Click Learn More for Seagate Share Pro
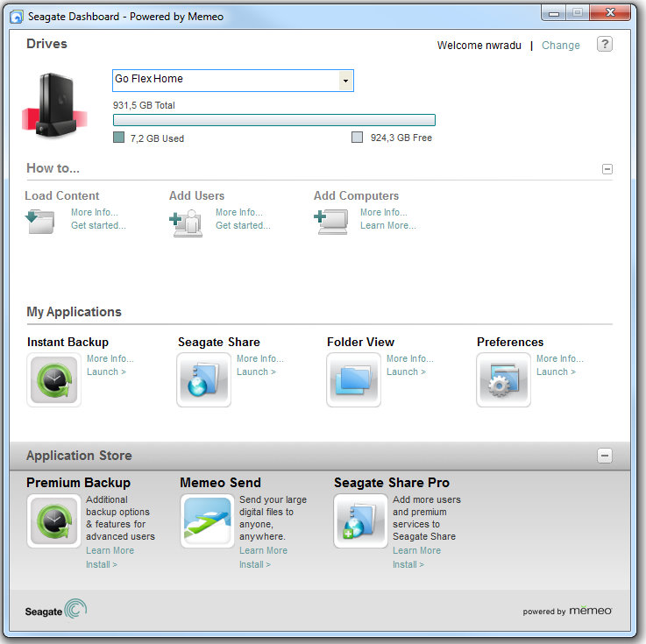646x644 pixels. pyautogui.click(x=416, y=550)
